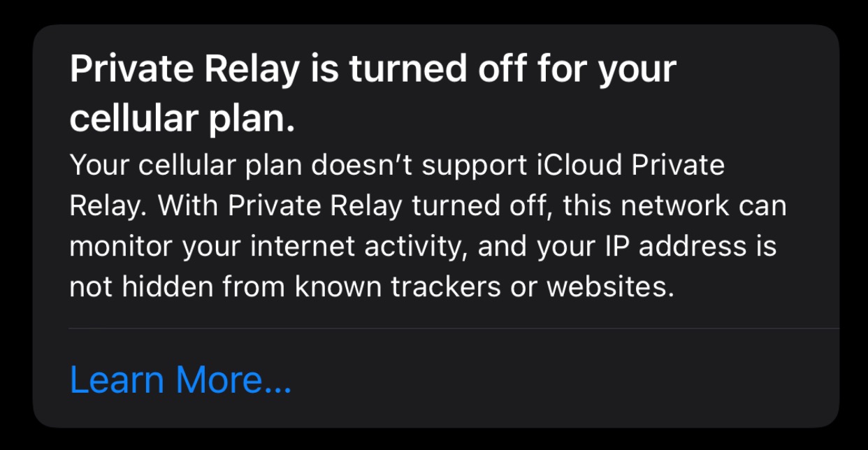Viewport: 868px width, 450px height.
Task: Click the word "cellular plan." in heading
Action: 182,120
